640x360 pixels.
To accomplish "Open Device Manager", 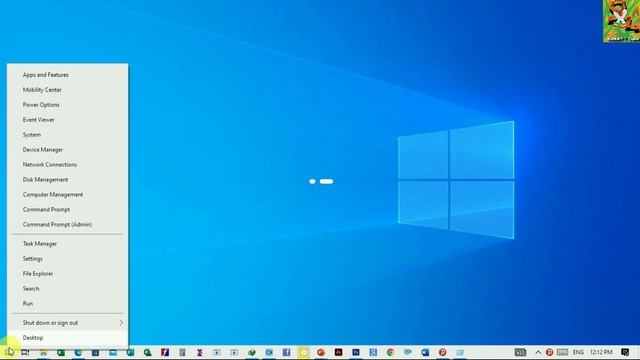I will (x=67, y=150).
